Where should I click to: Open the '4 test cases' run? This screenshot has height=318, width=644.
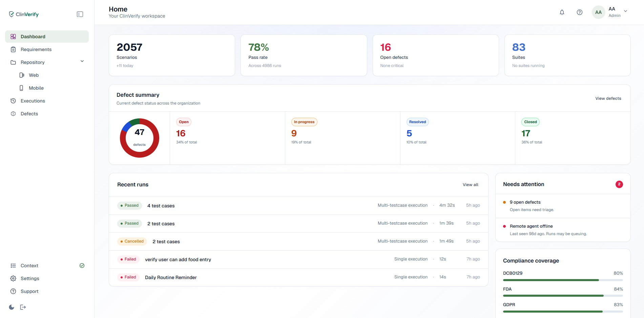[x=298, y=206]
